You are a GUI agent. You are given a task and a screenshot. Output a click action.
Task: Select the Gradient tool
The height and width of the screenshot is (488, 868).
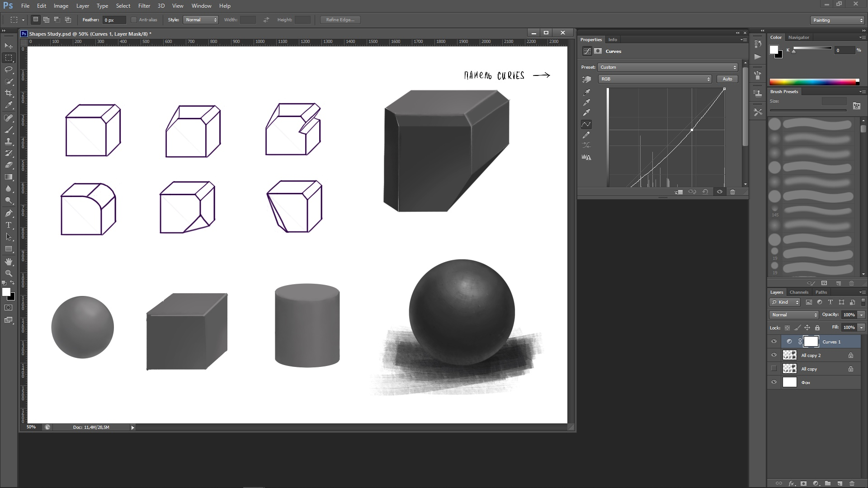click(x=9, y=177)
